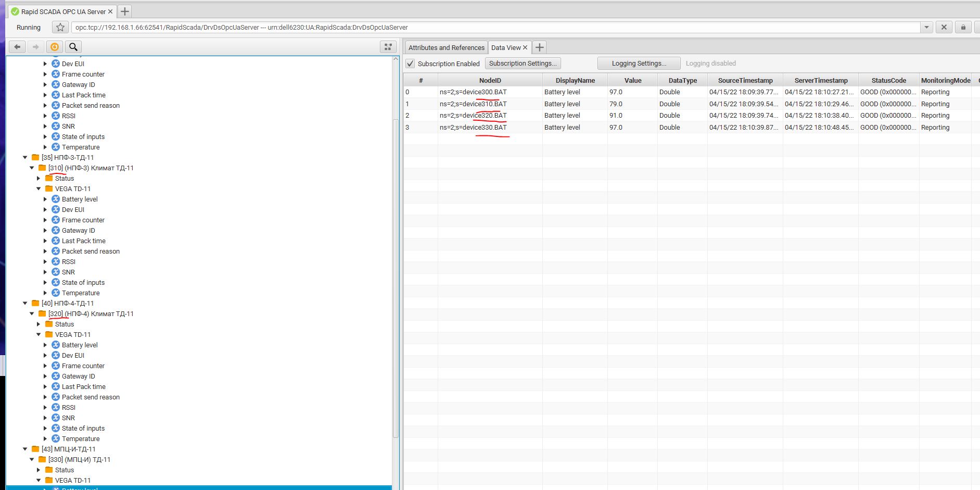
Task: Click the folder icon of [310] (НПФ-3) Климат ТД-11
Action: tap(42, 168)
